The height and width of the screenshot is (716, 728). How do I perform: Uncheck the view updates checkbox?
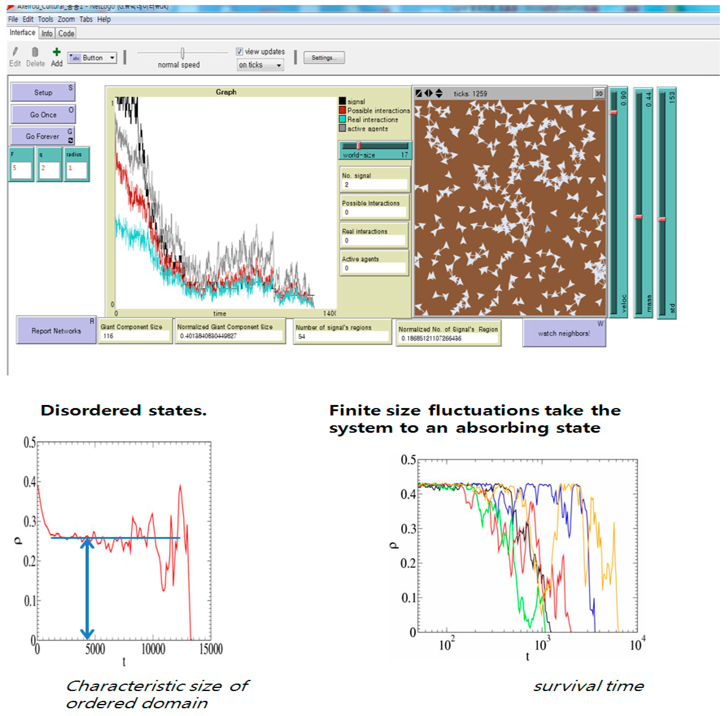click(x=239, y=52)
